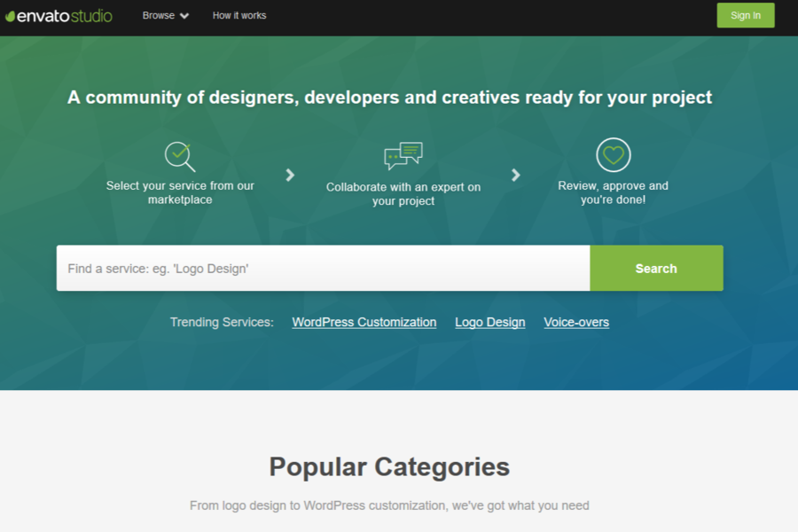The width and height of the screenshot is (798, 532).
Task: Click the 'Trending Services:' label
Action: [222, 322]
